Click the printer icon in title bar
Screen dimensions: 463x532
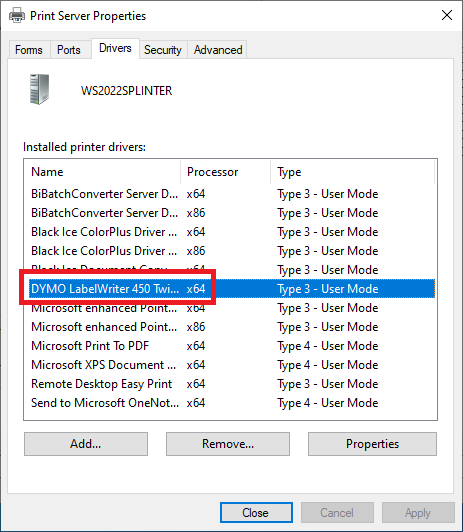[x=17, y=16]
